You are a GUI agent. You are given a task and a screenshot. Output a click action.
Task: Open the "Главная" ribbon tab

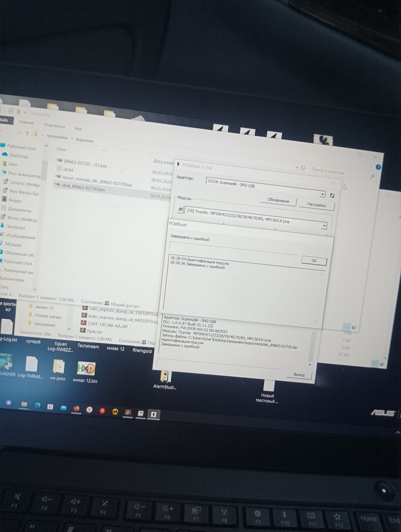26,122
